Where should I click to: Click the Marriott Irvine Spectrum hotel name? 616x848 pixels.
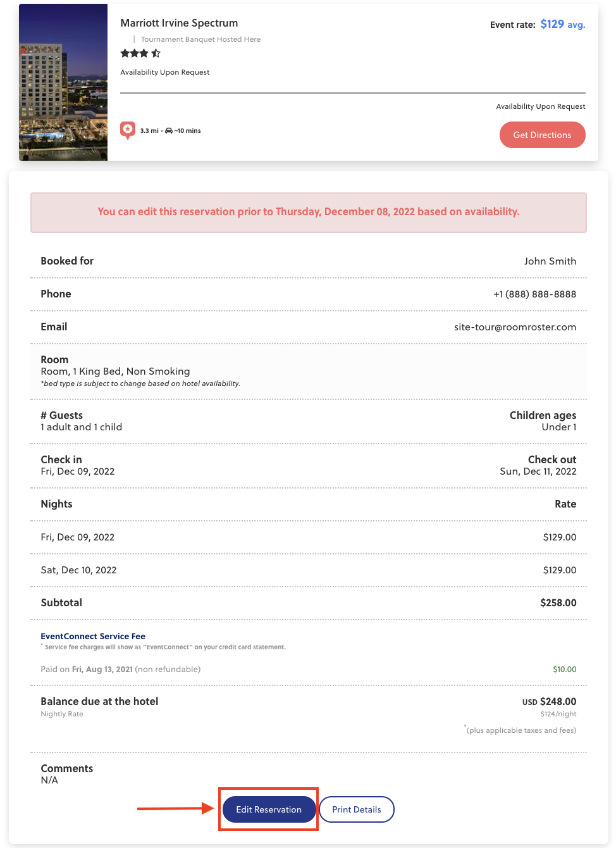[x=179, y=23]
